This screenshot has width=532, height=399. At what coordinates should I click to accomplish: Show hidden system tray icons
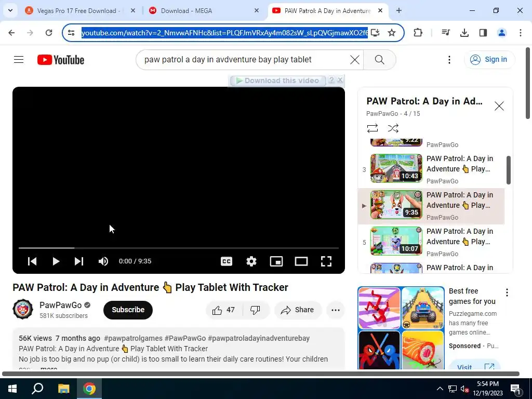click(440, 389)
